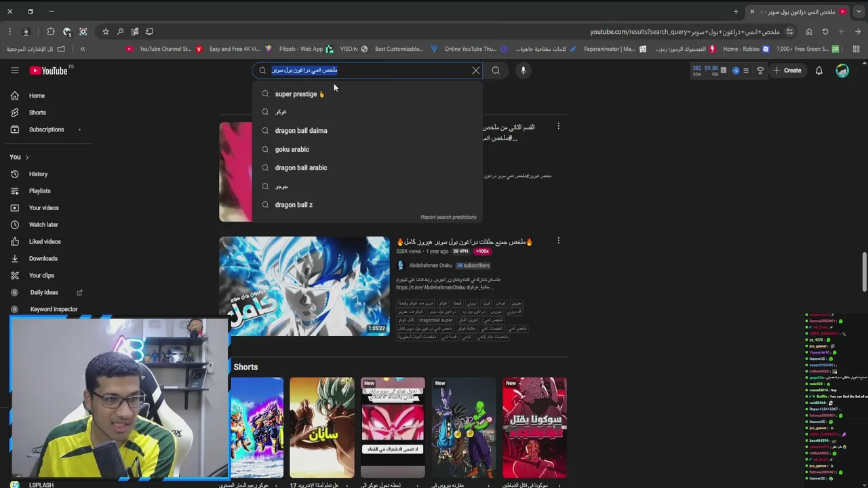Clear the search box with the X icon
868x488 pixels.
[x=475, y=70]
